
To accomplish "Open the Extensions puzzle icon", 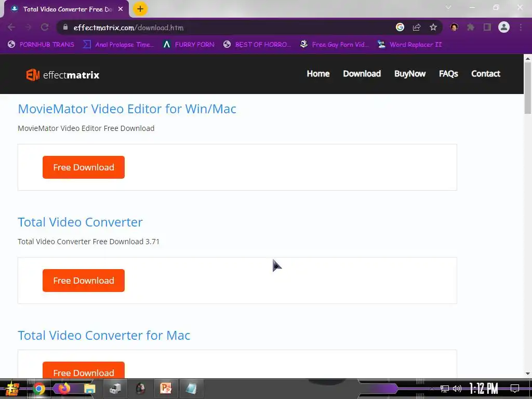I will [471, 27].
